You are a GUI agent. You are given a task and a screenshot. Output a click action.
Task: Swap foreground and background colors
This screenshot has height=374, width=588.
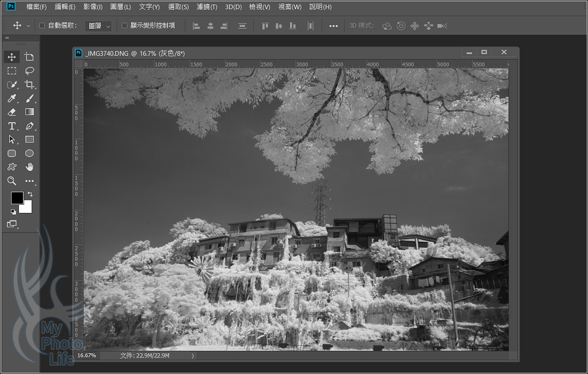pos(30,194)
